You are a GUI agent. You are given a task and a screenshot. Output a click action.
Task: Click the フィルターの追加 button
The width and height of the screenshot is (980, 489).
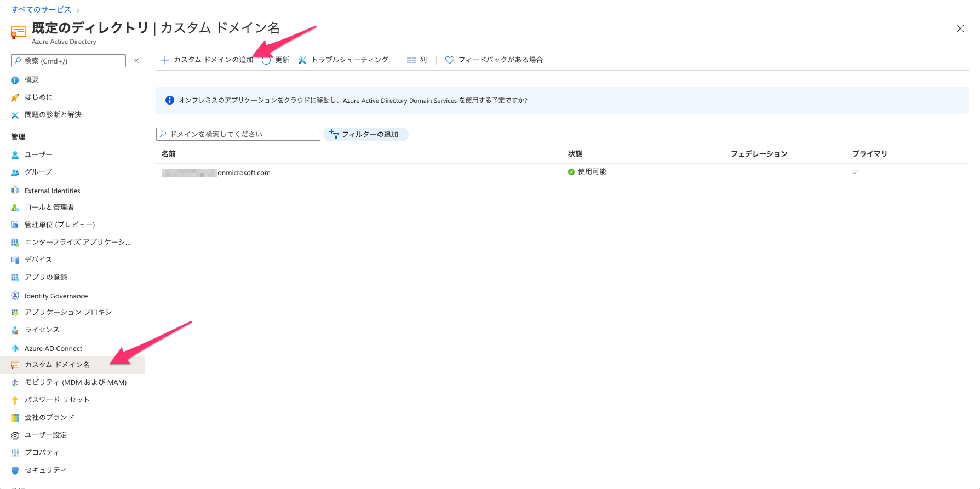pyautogui.click(x=365, y=134)
